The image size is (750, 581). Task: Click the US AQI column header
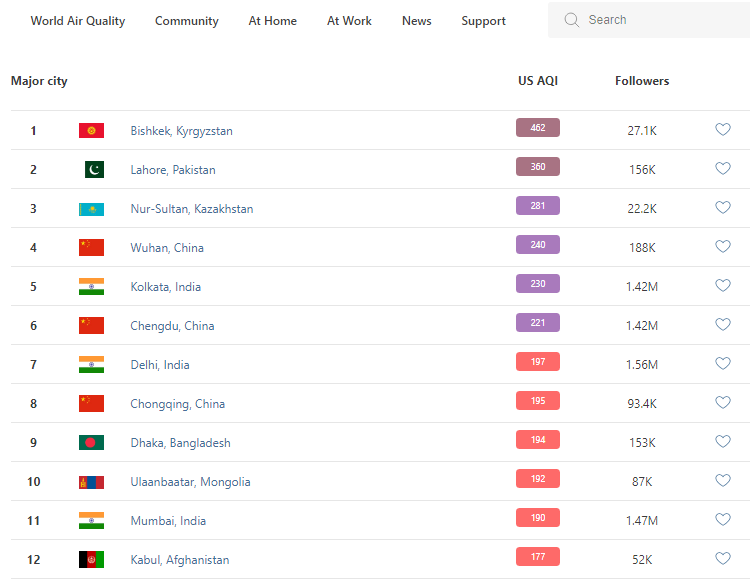coord(538,81)
